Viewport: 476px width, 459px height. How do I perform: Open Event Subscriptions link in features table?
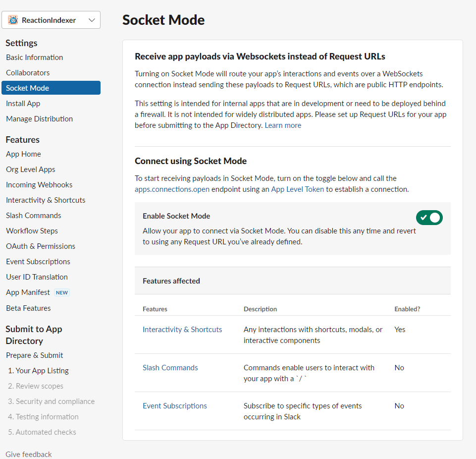pyautogui.click(x=174, y=406)
